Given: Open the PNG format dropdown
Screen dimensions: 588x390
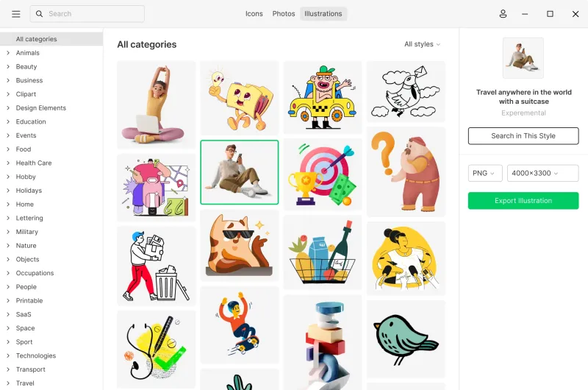Looking at the screenshot, I should pos(485,173).
